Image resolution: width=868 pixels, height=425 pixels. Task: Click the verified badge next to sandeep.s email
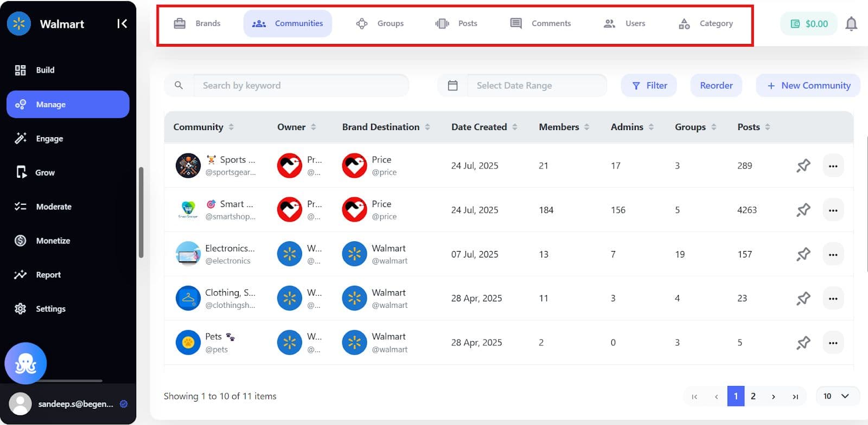point(124,404)
